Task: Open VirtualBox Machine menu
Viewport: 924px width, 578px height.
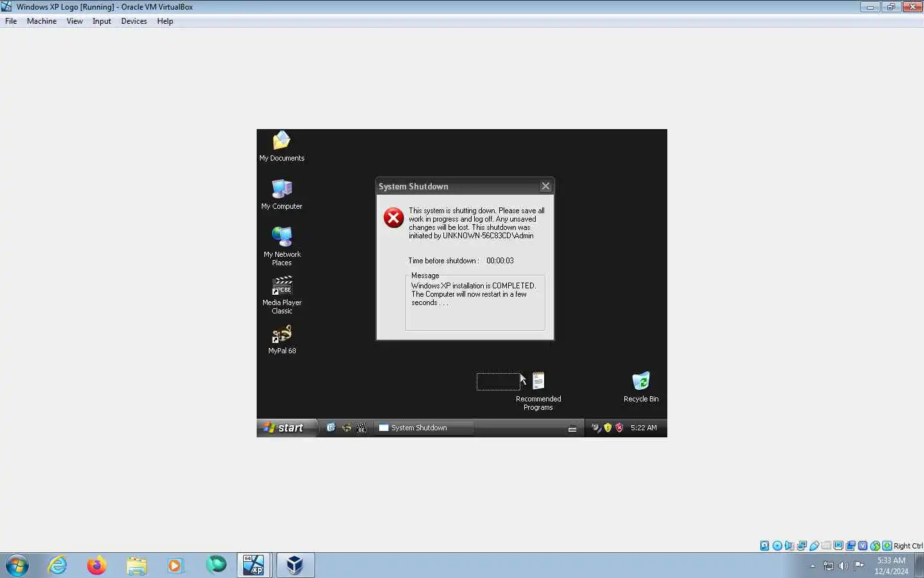Action: pyautogui.click(x=42, y=21)
